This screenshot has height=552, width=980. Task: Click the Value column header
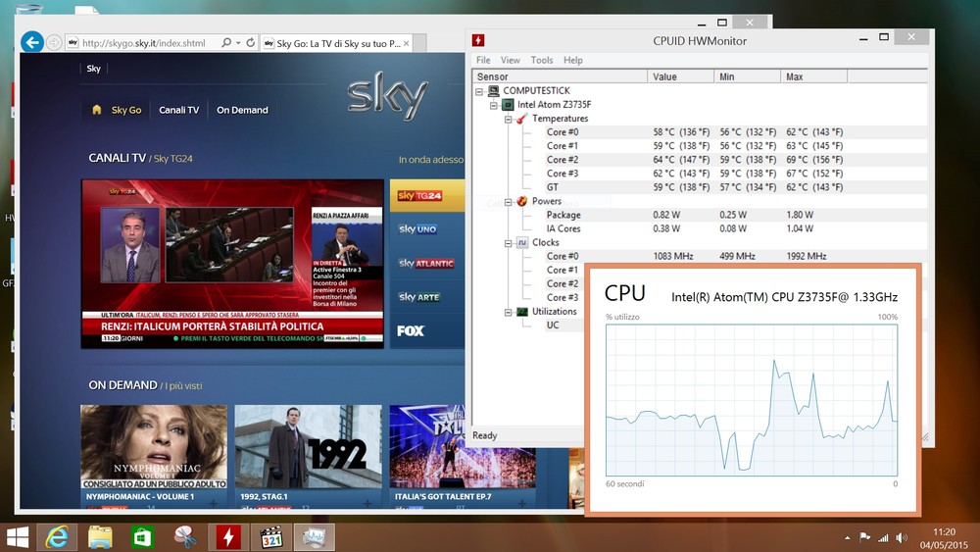(681, 76)
